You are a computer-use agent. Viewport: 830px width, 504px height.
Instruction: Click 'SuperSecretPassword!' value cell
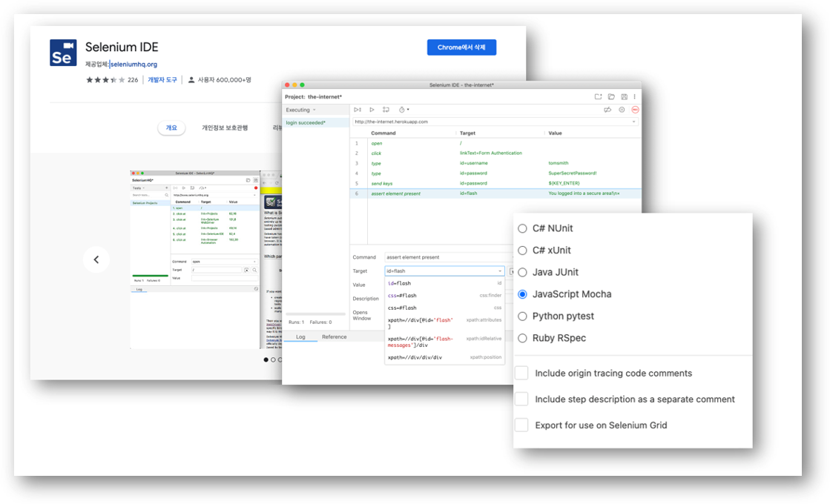coord(572,173)
